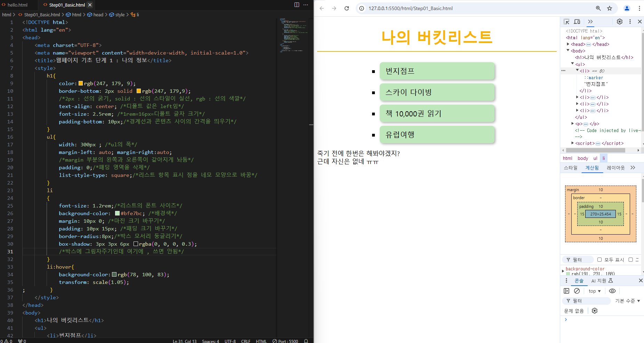Click the rgba box-shadow color swatch
The image size is (644, 343).
pos(136,244)
